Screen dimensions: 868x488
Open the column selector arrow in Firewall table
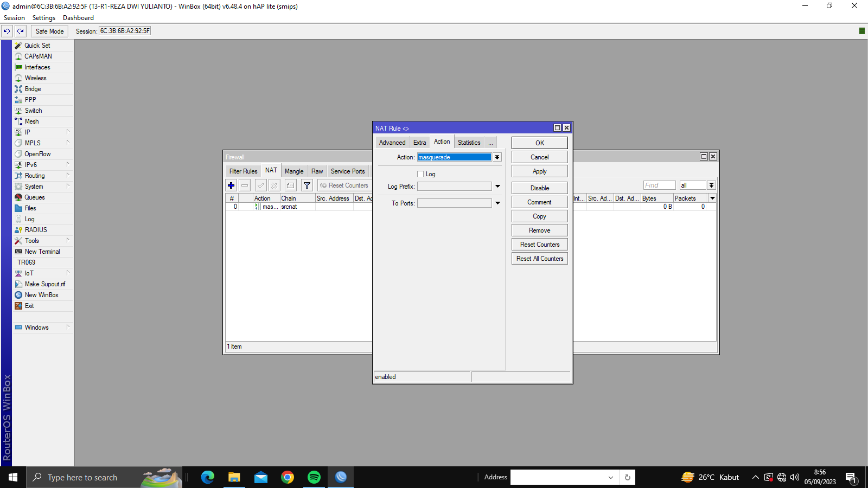(712, 198)
